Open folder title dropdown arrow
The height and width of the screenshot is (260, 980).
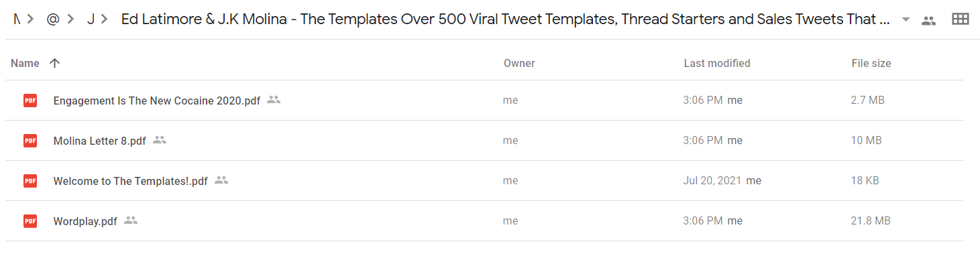[906, 20]
